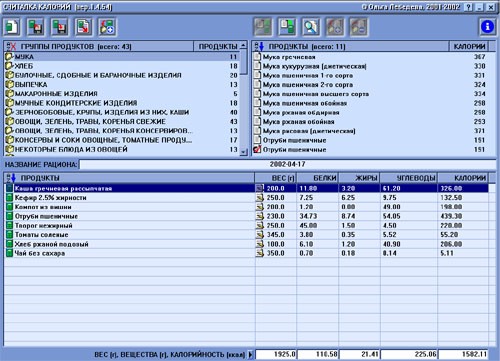500x361 pixels.
Task: Toggle sort arrow in ПРОДУКТЫ (всего: 11) header
Action: point(259,46)
